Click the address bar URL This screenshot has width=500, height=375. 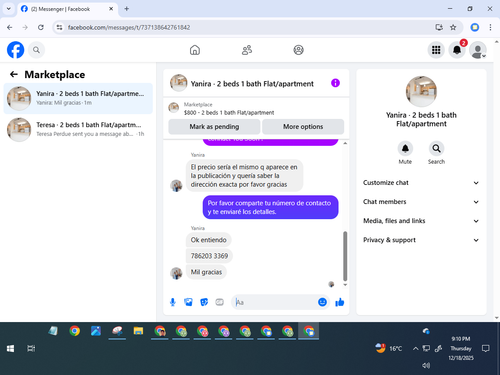pyautogui.click(x=129, y=27)
